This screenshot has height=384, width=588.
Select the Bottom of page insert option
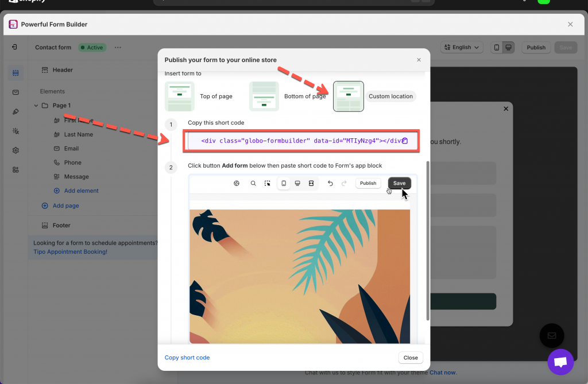[x=264, y=96]
